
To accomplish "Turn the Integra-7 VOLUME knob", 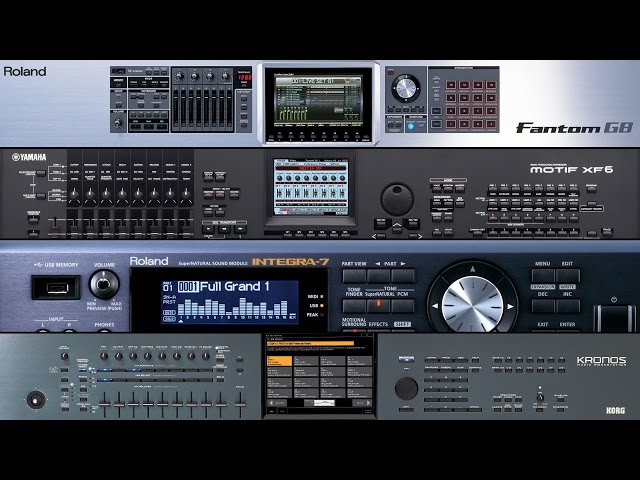I will [104, 284].
